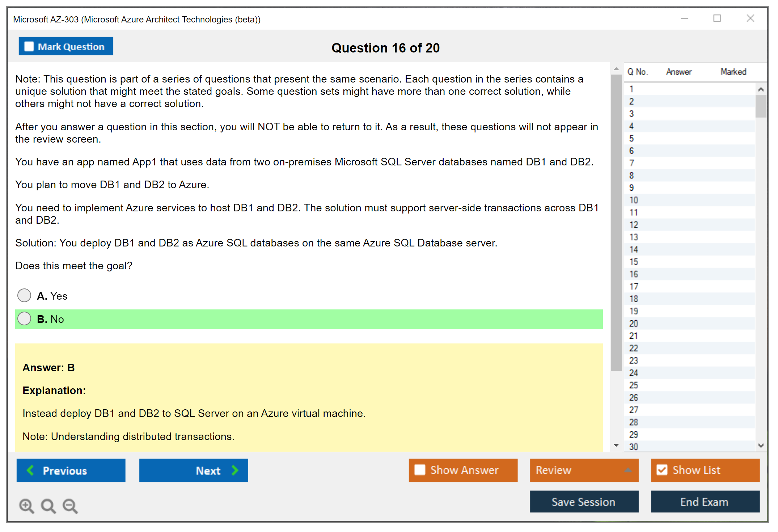The image size is (778, 532).
Task: Jump to question 20 in the list
Action: 634,323
